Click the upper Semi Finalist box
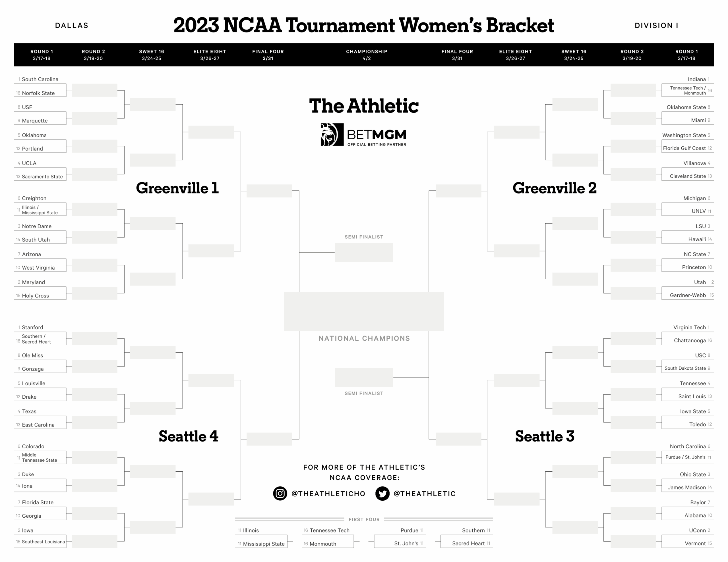Screen dimensions: 728x562 (364, 253)
